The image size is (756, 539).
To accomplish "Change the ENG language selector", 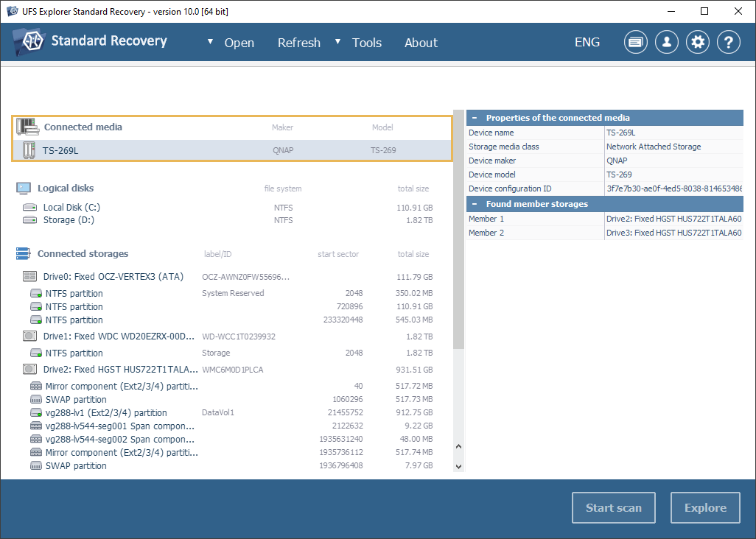I will (587, 43).
